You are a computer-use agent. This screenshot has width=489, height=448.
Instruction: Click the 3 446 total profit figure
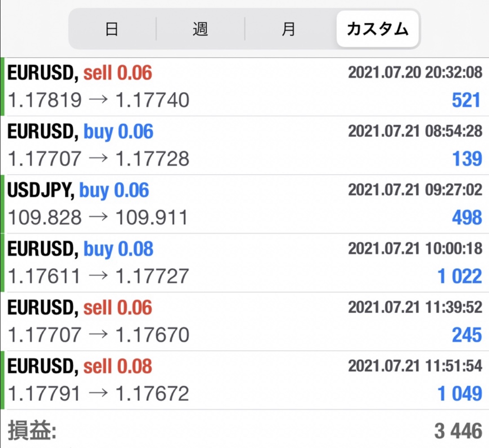[458, 431]
